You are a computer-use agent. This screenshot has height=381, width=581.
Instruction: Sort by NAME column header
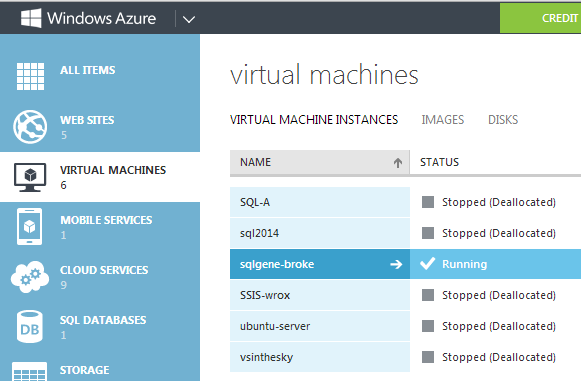(x=320, y=162)
